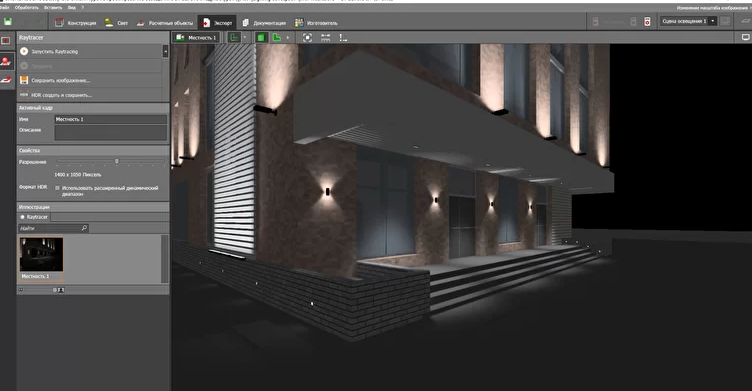Click the monitor icon at right of view bar

coord(746,37)
